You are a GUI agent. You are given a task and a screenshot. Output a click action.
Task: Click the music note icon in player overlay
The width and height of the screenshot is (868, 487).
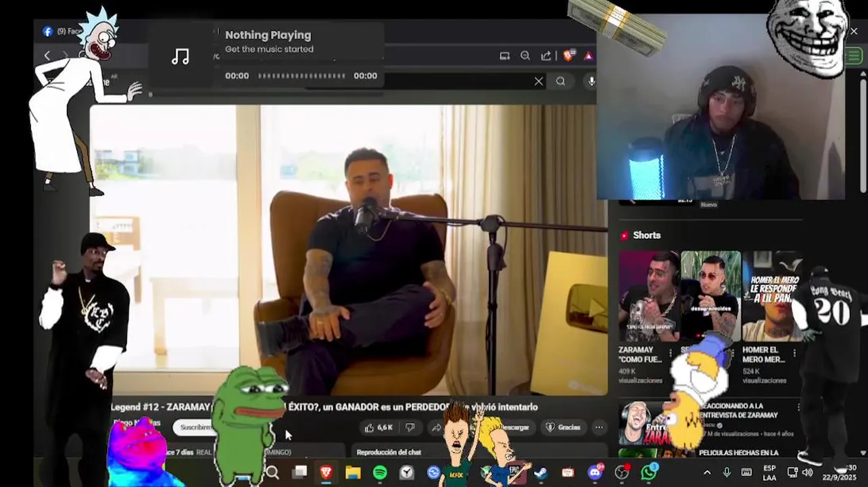point(180,57)
